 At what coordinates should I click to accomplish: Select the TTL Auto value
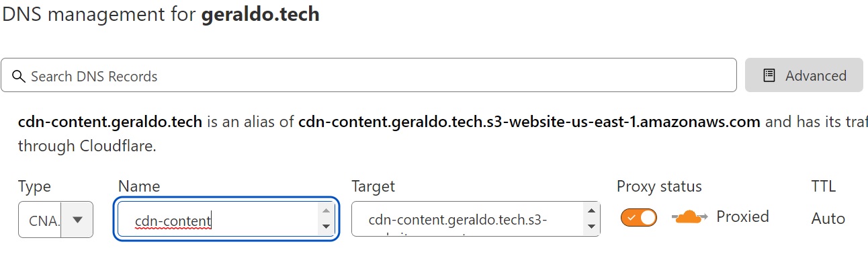[x=828, y=218]
